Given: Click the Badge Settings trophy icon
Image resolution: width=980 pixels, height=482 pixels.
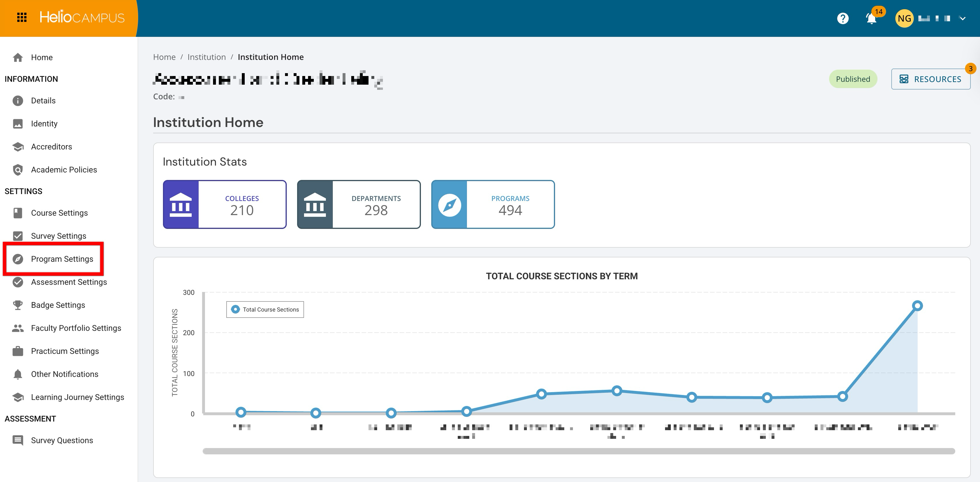Looking at the screenshot, I should pos(18,305).
